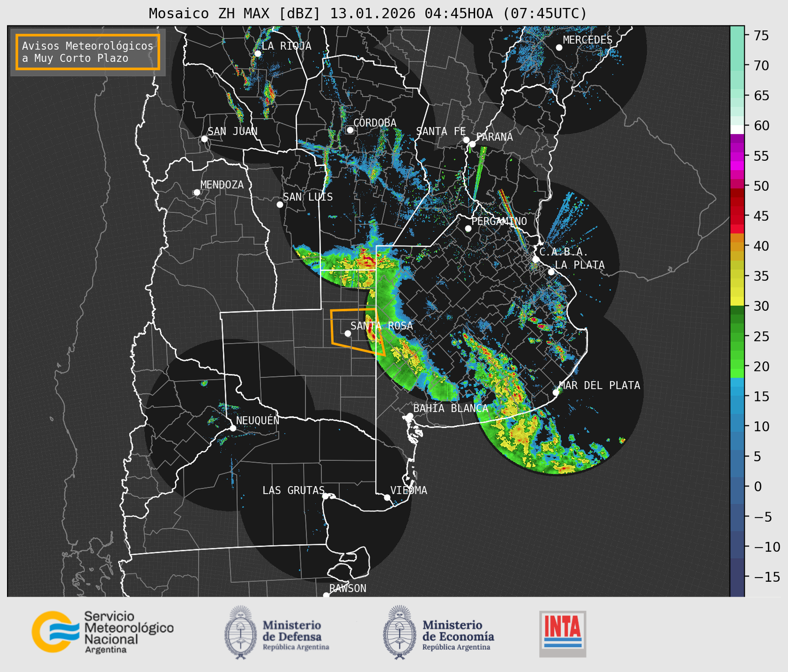
Task: Click the orange warning polygon near Santa Rosa
Action: pyautogui.click(x=357, y=332)
